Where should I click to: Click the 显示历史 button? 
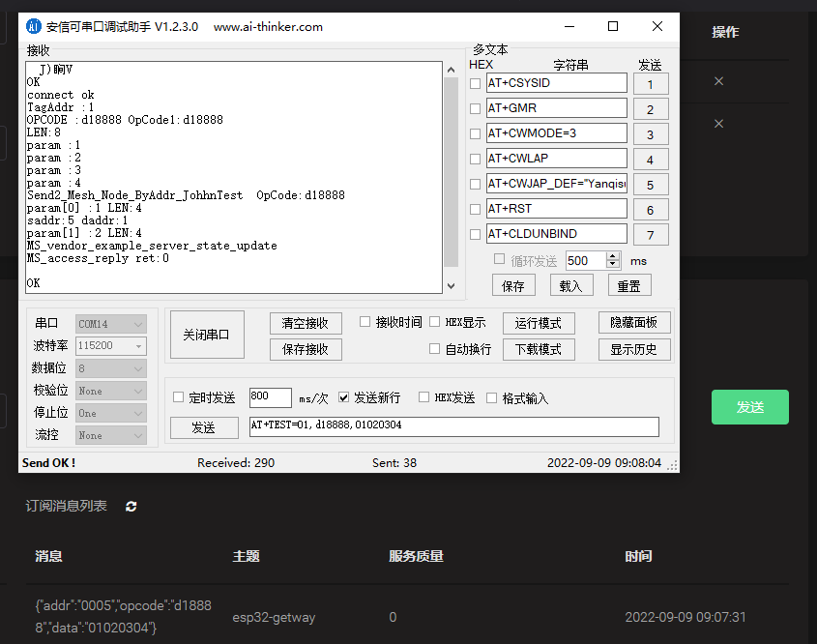pyautogui.click(x=634, y=349)
